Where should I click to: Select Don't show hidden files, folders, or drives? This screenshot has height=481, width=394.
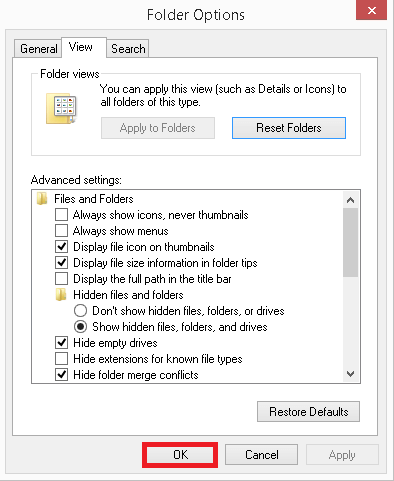point(80,311)
